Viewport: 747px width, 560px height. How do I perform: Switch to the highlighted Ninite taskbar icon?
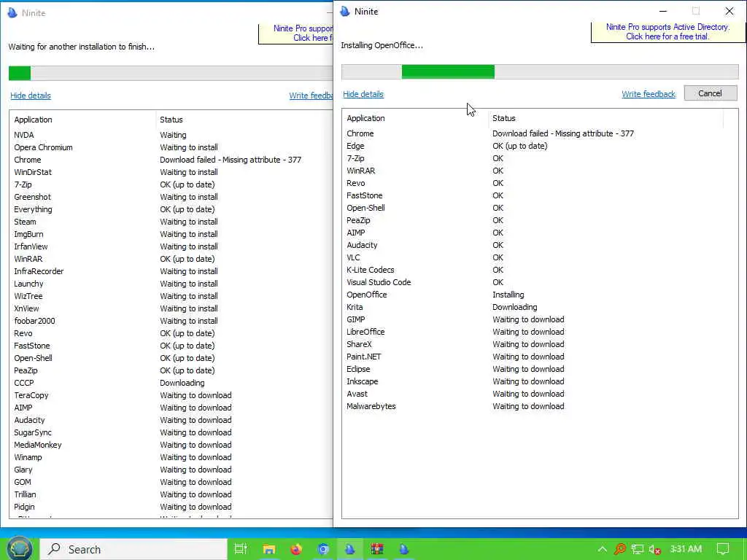[x=350, y=549]
